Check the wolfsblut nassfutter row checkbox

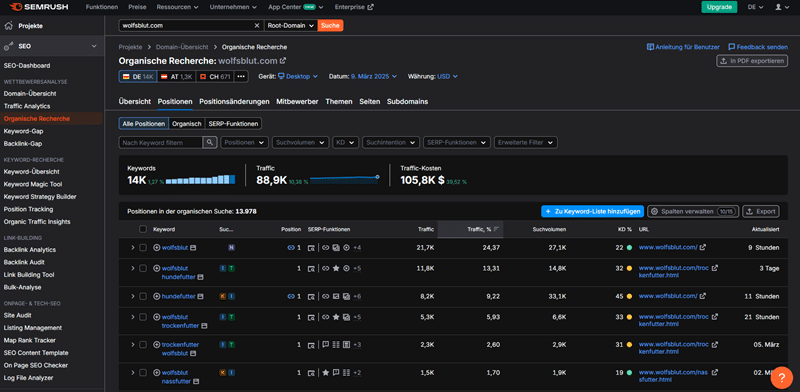tap(143, 373)
